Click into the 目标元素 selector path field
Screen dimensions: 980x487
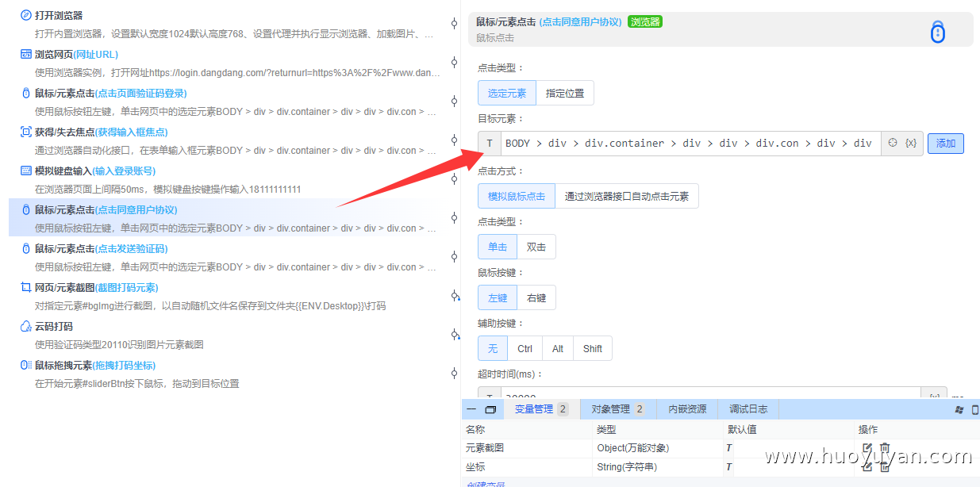pyautogui.click(x=690, y=144)
